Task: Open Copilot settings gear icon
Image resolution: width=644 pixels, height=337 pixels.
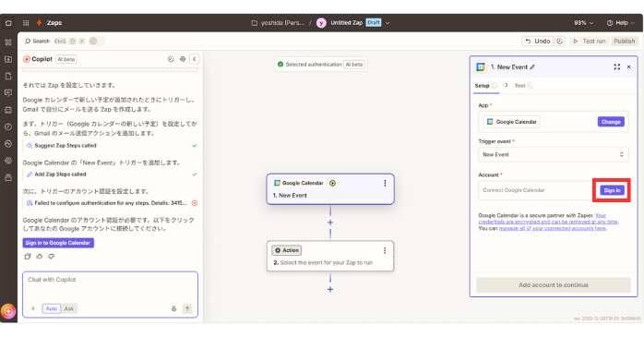Action: pos(183,59)
